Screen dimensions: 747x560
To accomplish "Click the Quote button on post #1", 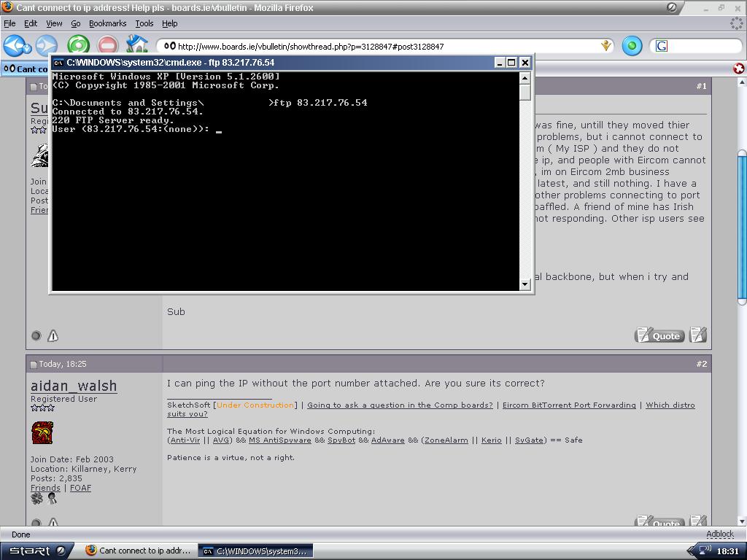I will [x=659, y=335].
